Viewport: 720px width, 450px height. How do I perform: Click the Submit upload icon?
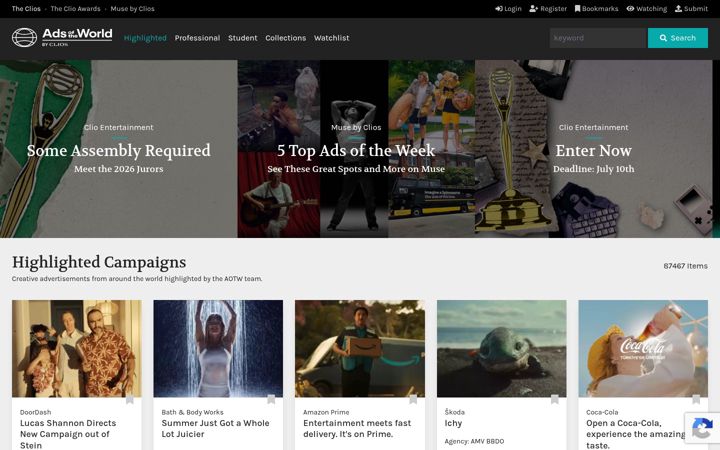[678, 9]
